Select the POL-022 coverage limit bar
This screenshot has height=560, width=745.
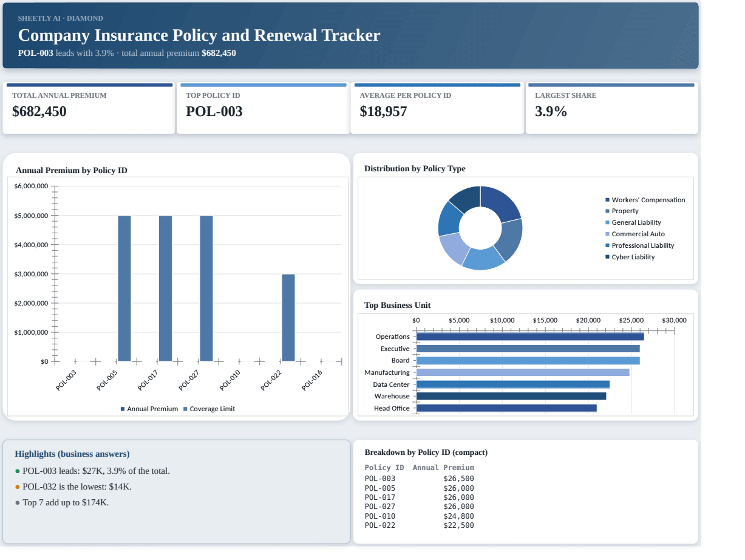(x=288, y=318)
